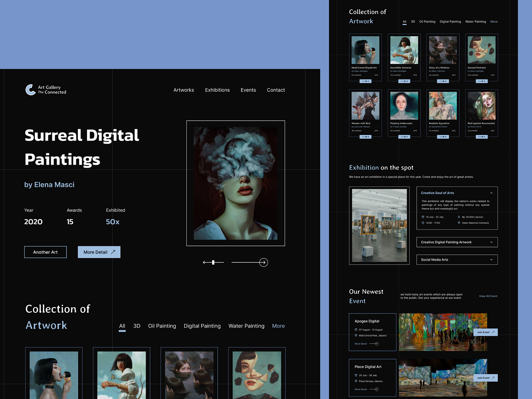This screenshot has width=532, height=399.
Task: Click the arrow icon inside the More Detail button
Action: (x=113, y=252)
